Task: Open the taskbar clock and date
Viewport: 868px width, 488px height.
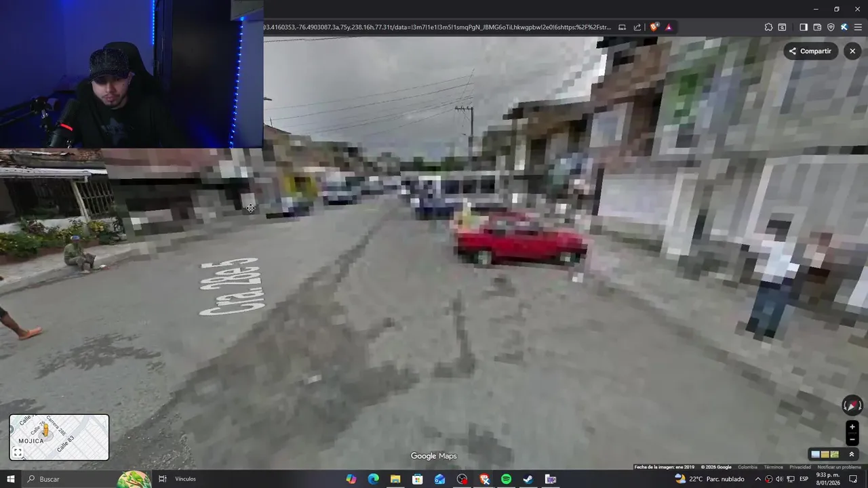Action: (828, 479)
